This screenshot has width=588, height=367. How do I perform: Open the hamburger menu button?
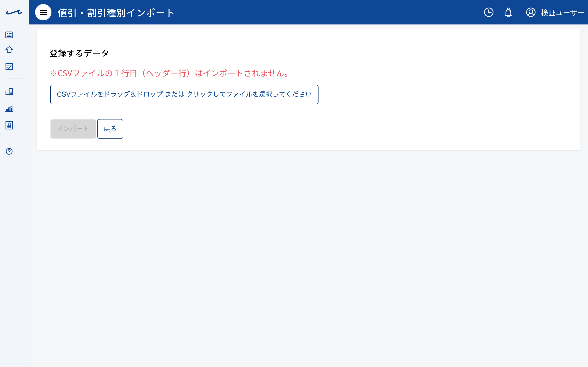43,12
